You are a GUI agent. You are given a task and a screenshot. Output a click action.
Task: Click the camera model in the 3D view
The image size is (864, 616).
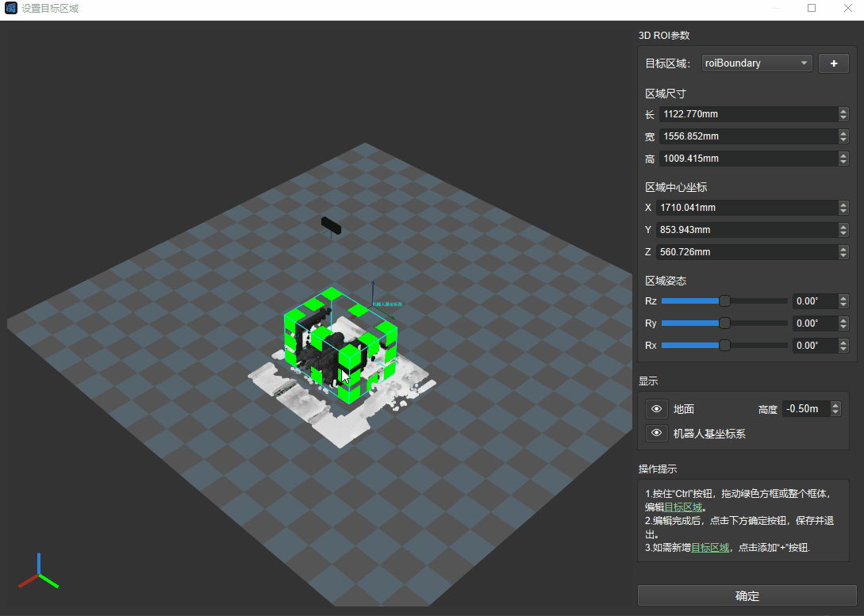(x=332, y=225)
